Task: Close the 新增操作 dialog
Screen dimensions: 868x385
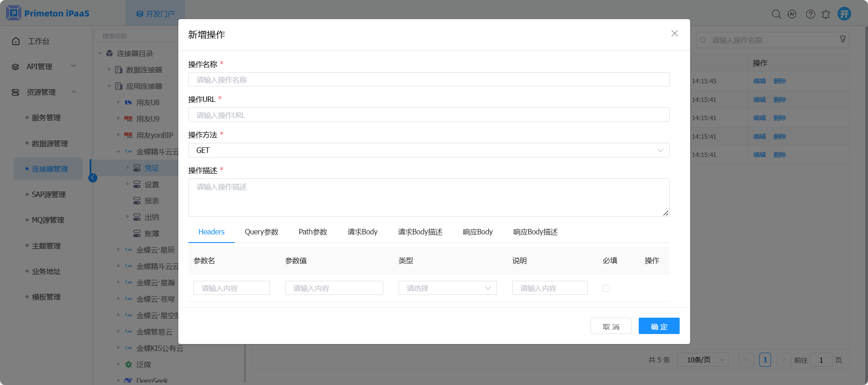Action: tap(674, 34)
